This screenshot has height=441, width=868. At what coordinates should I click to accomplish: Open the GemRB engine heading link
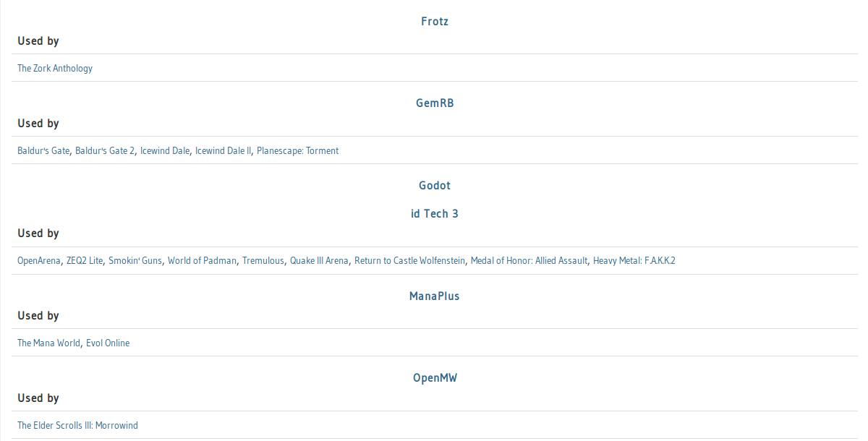click(434, 103)
